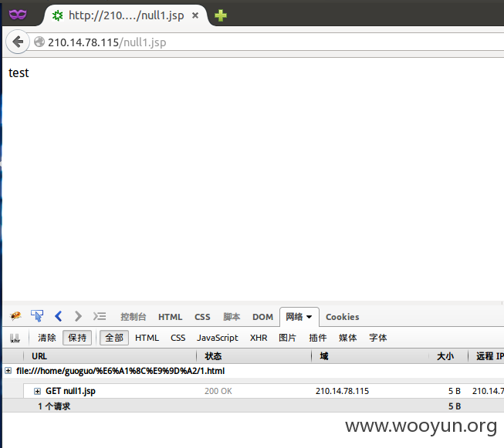Click the 210.14.78.115 domain cell
The width and height of the screenshot is (504, 448).
342,391
